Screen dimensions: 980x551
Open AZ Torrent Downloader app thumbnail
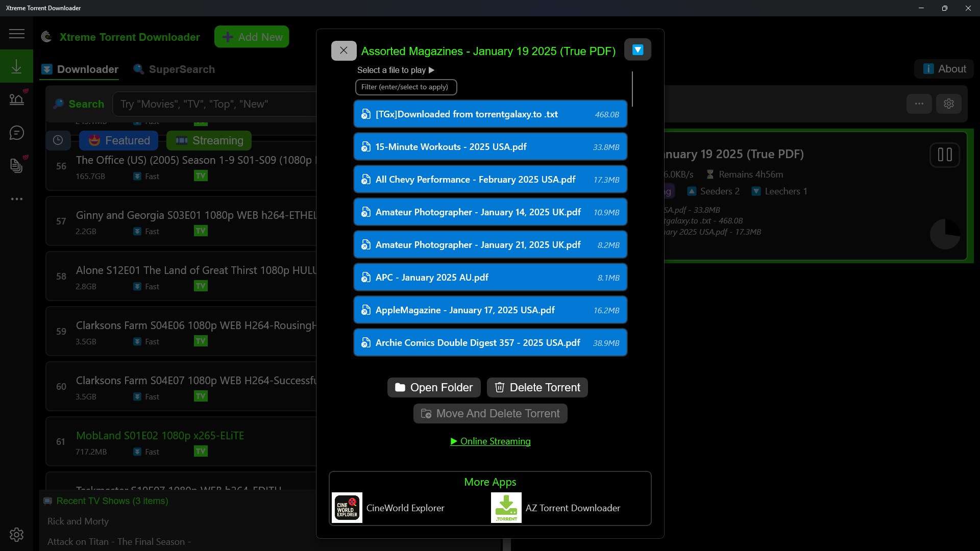coord(506,508)
